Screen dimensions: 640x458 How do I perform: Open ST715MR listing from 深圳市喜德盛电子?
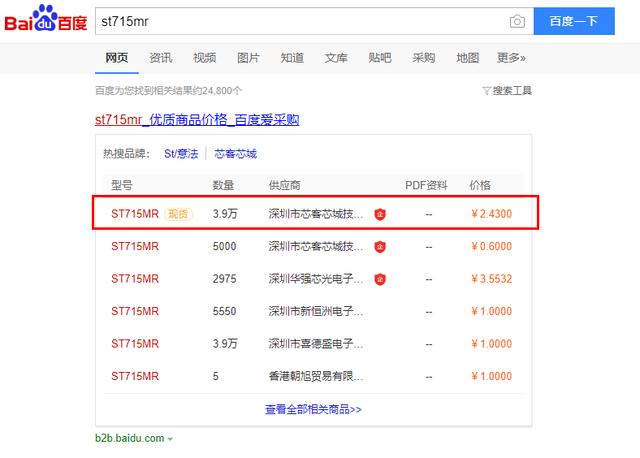(x=135, y=344)
